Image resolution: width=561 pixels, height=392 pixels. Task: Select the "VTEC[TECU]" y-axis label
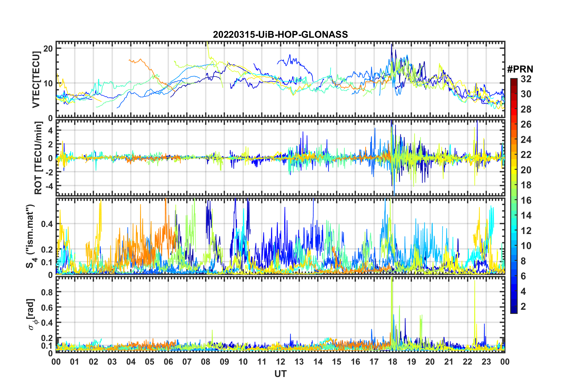coord(36,80)
